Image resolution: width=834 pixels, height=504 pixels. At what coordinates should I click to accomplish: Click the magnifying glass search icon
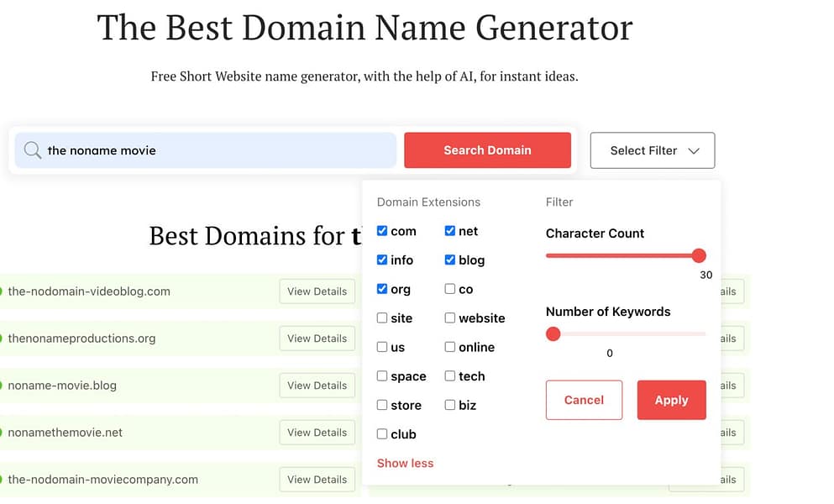point(33,150)
